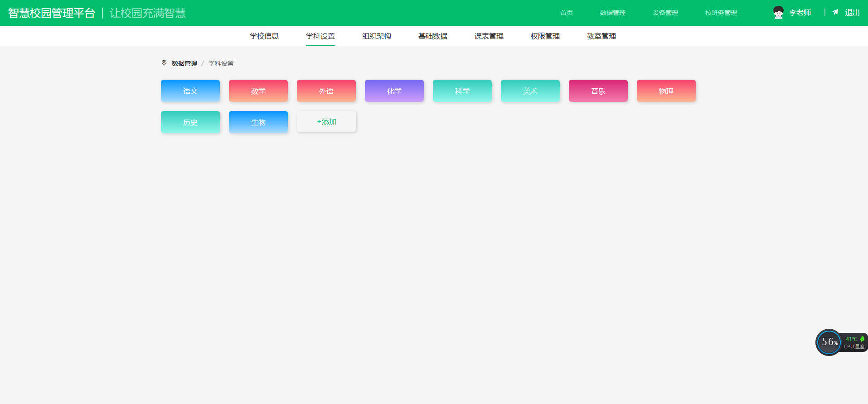The image size is (868, 404).
Task: Click the +添加 subject button
Action: (x=326, y=122)
